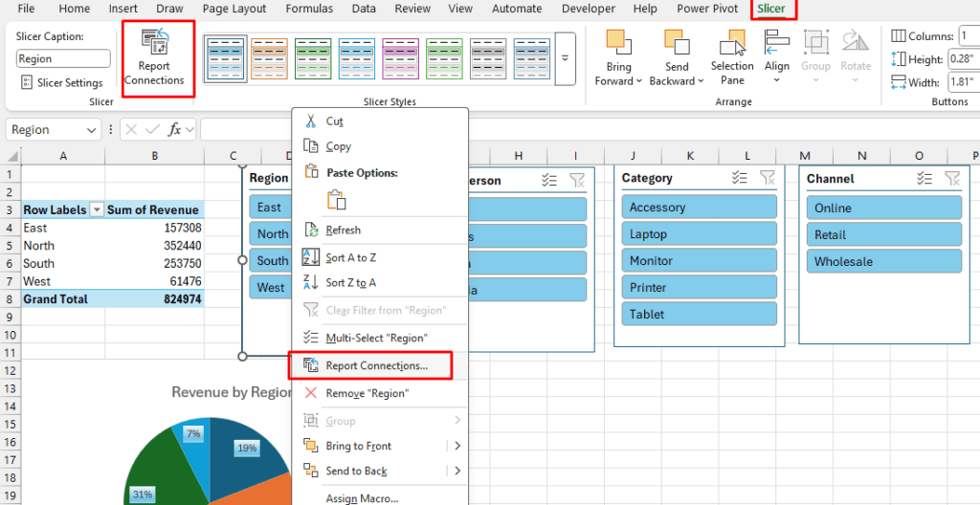Switch to the Insert tab
Viewport: 980px width, 505px height.
pyautogui.click(x=123, y=9)
